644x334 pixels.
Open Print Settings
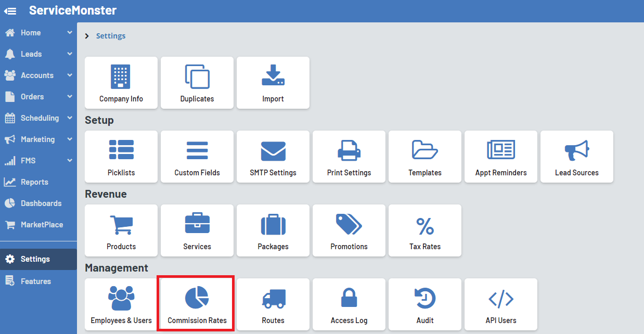pyautogui.click(x=349, y=157)
